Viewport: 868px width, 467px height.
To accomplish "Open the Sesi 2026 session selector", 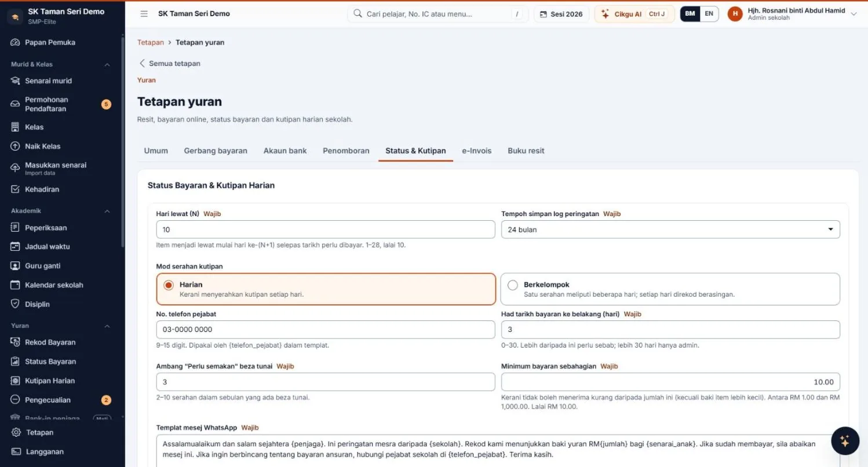I will click(561, 14).
